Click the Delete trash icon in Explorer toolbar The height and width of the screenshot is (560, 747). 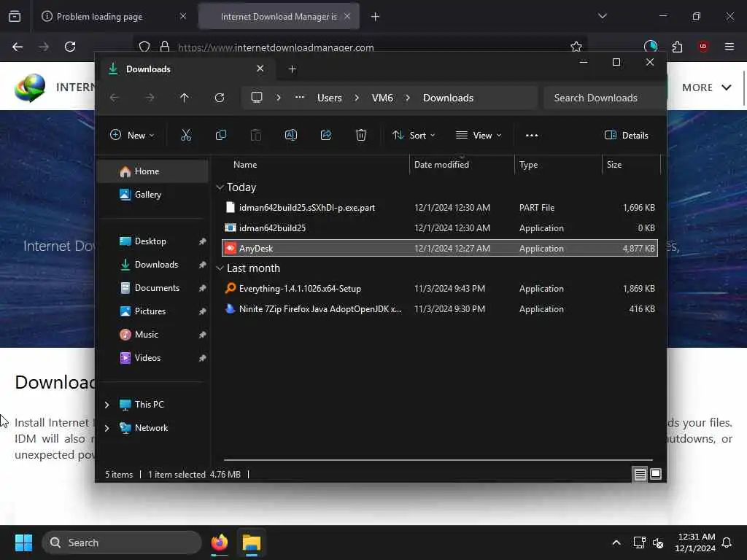pos(361,135)
